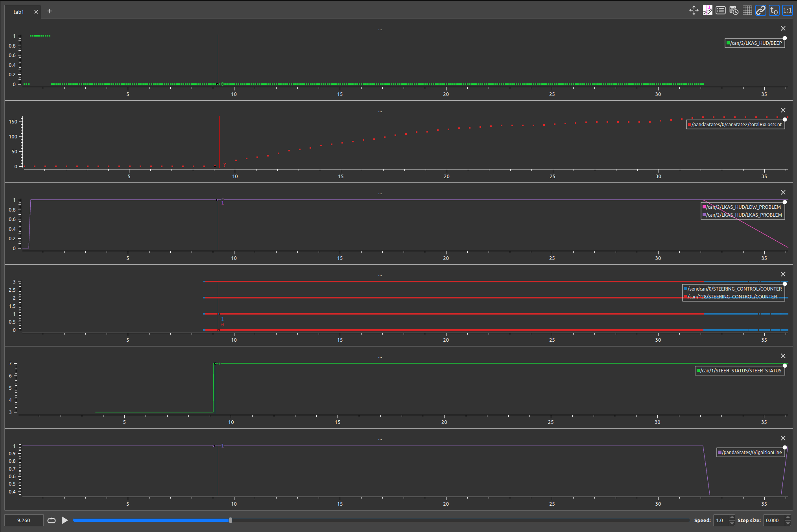Click the LDW_PROBLEM legend entry
The image size is (797, 532).
coord(743,207)
